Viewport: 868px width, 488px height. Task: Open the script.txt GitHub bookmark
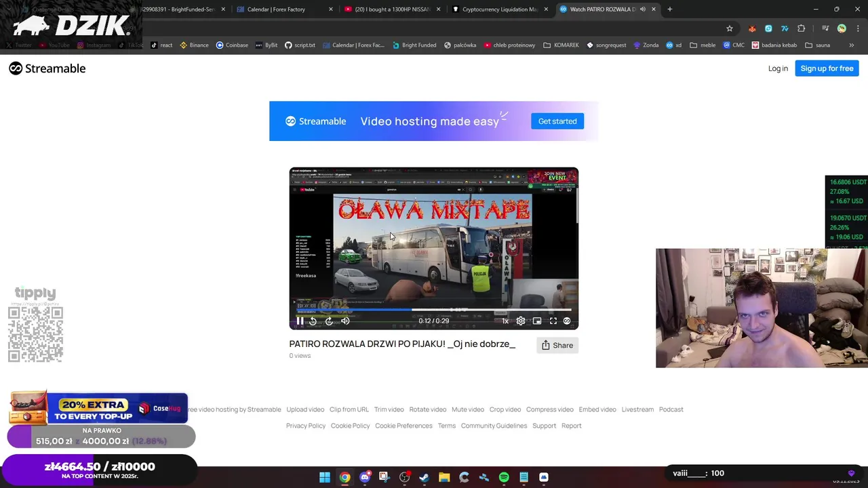pyautogui.click(x=300, y=45)
